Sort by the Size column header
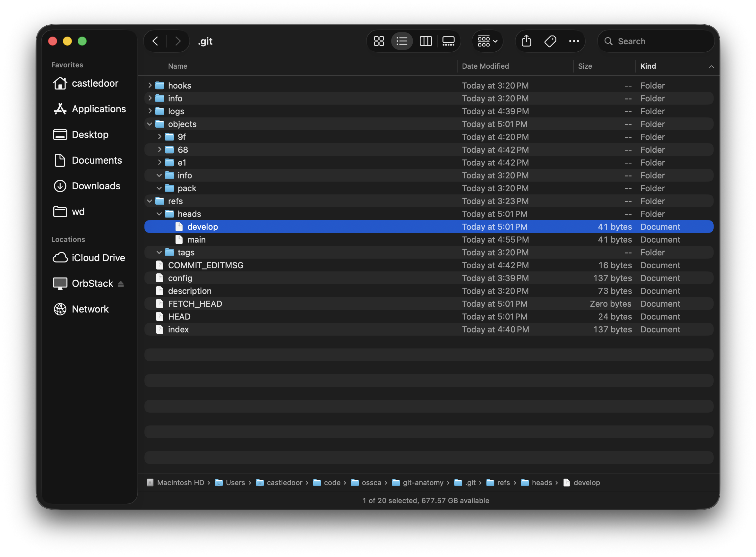Image resolution: width=756 pixels, height=557 pixels. [585, 66]
